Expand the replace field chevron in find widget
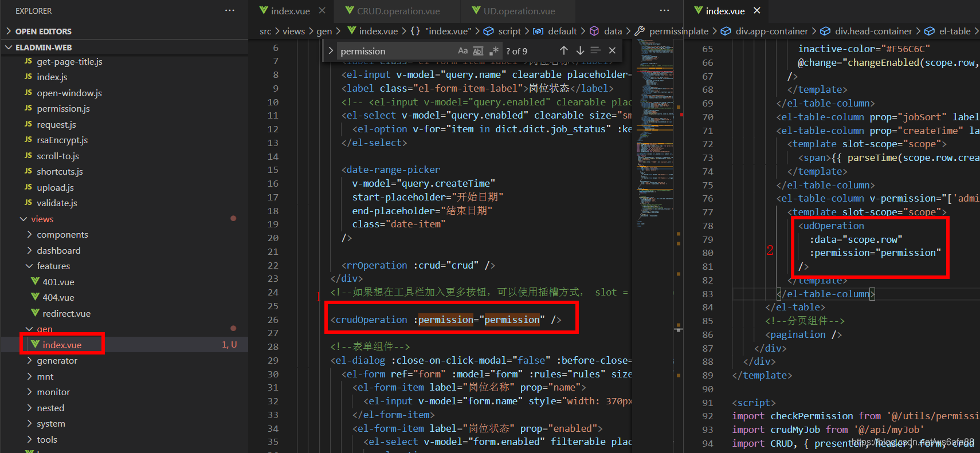 point(331,51)
